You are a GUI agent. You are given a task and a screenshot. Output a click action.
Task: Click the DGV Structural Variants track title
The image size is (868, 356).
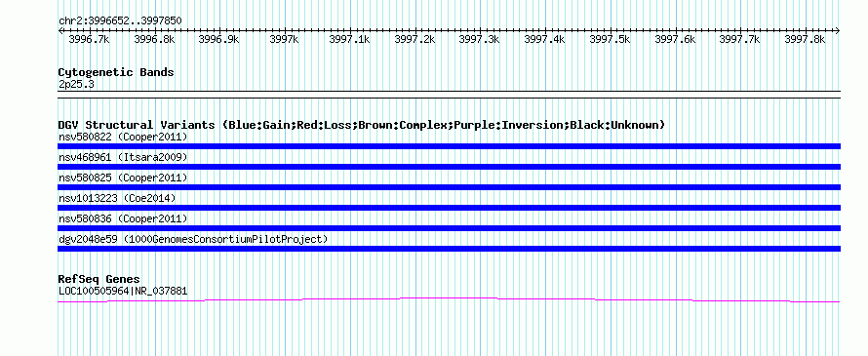[x=362, y=125]
